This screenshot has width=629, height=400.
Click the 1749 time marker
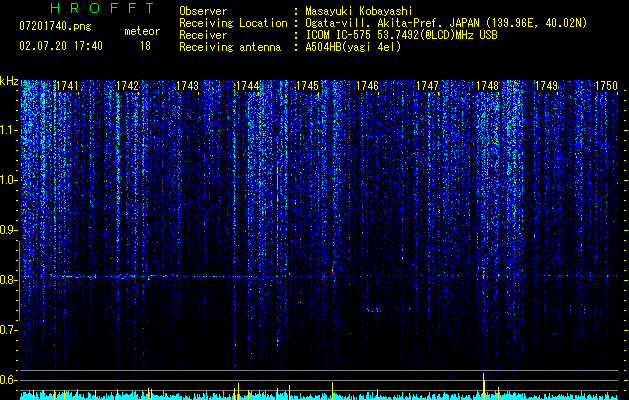click(547, 85)
